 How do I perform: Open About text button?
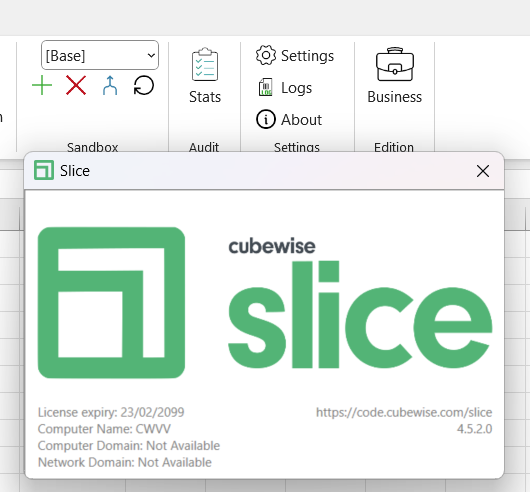302,120
